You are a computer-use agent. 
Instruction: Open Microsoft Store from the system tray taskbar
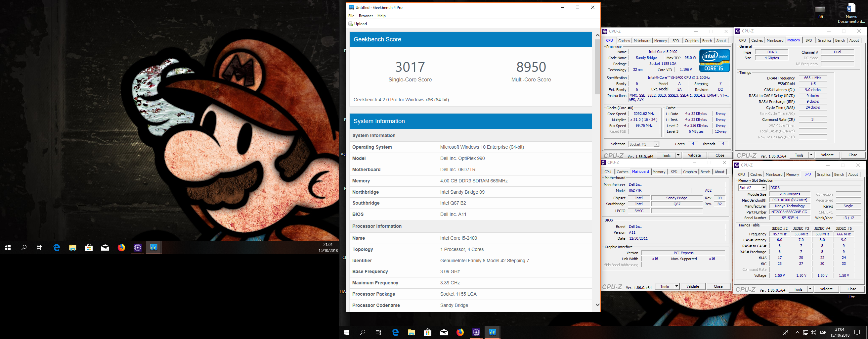pyautogui.click(x=428, y=332)
